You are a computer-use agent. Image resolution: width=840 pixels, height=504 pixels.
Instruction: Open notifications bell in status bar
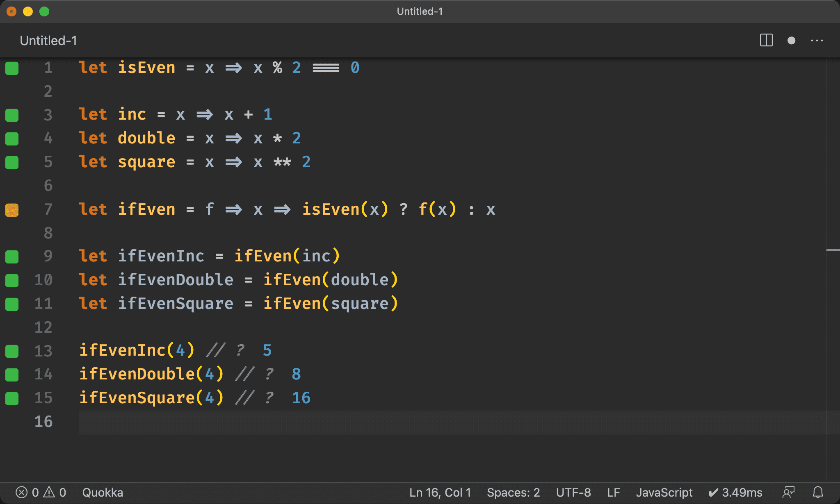818,492
